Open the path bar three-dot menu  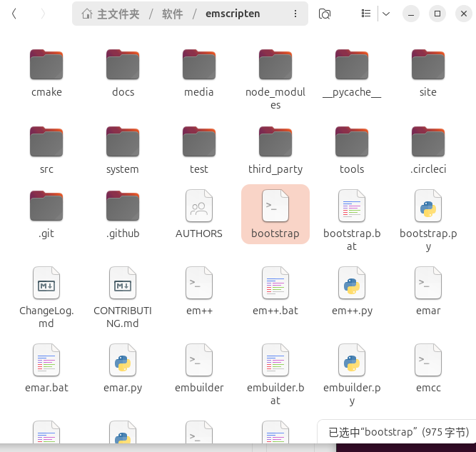(x=295, y=14)
